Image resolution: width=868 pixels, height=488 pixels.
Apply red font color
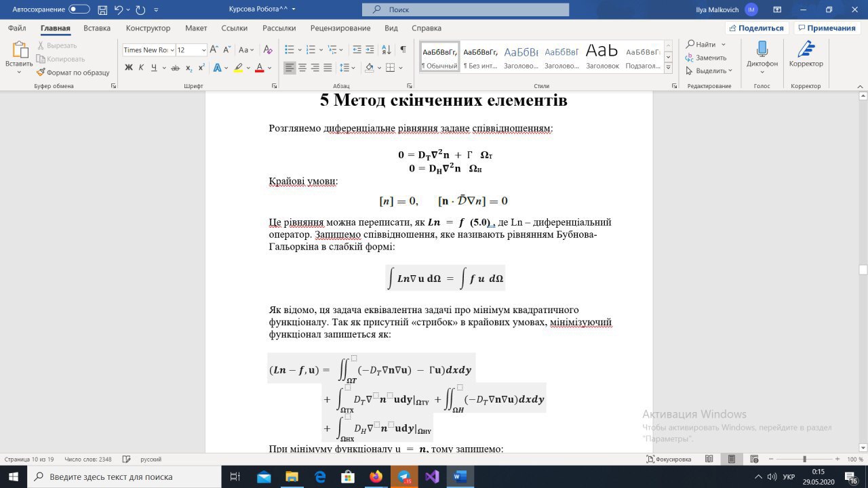point(259,68)
